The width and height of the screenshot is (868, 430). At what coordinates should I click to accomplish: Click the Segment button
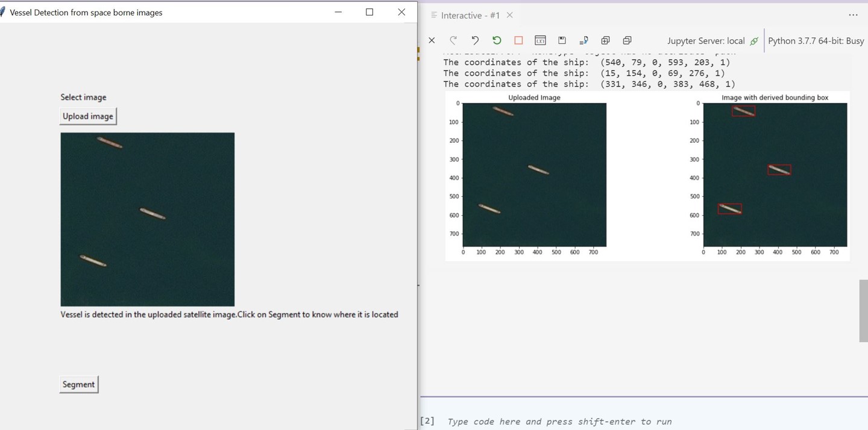[x=78, y=384]
